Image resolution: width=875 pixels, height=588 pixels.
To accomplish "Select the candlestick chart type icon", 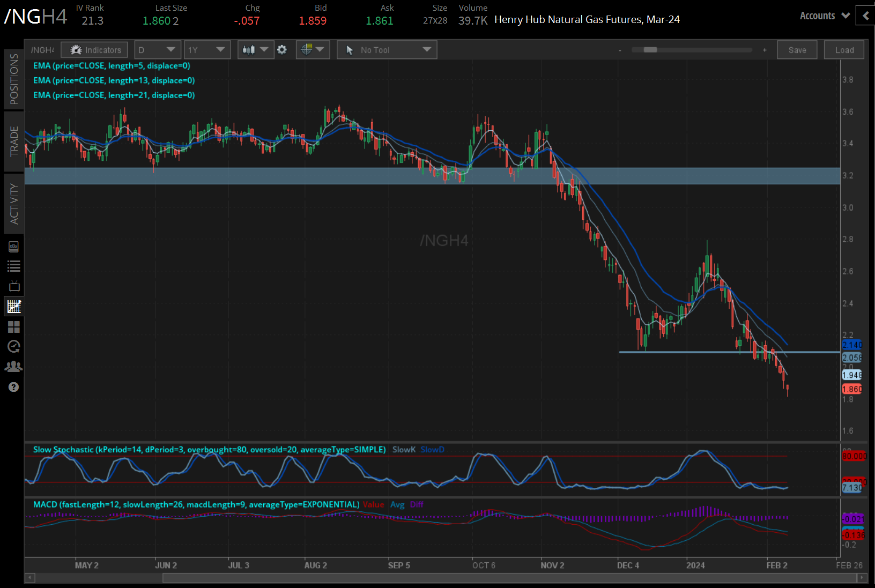I will pyautogui.click(x=250, y=49).
